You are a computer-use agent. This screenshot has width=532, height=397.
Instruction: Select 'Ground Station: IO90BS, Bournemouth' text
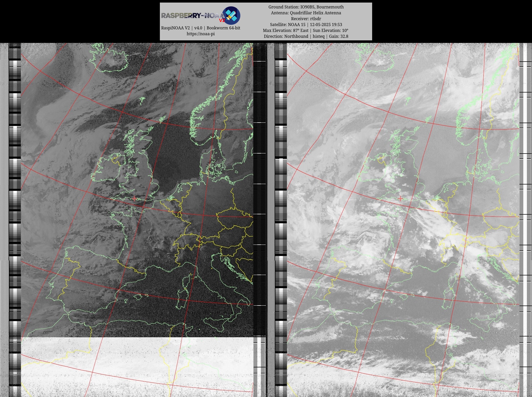(306, 7)
